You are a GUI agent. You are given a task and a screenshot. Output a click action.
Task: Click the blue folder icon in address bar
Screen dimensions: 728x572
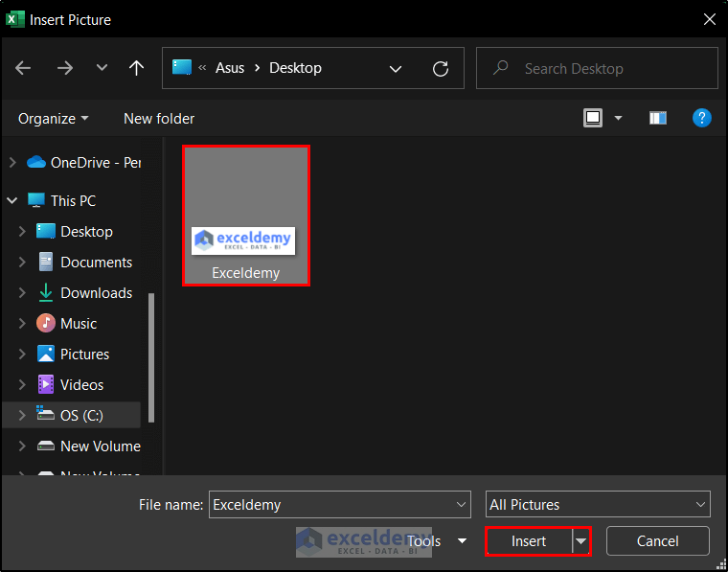[182, 67]
